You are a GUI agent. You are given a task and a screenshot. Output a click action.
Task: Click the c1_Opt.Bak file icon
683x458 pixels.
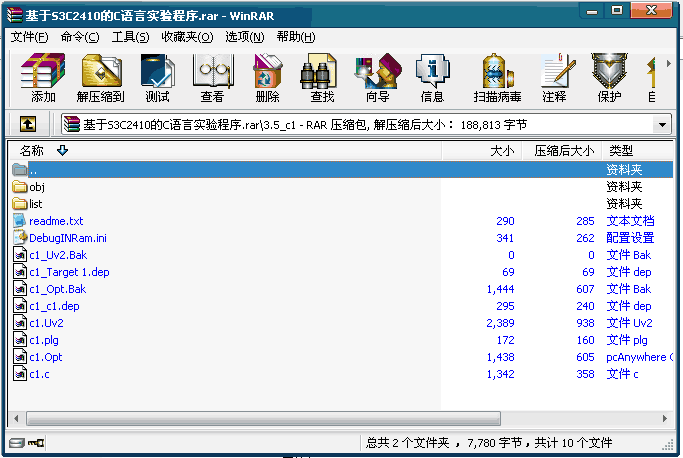point(20,289)
